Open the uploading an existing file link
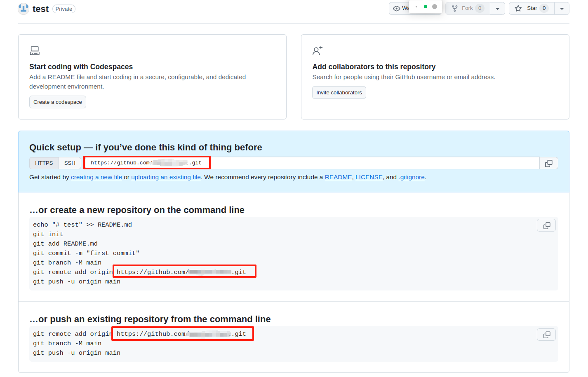This screenshot has height=377, width=588. click(166, 177)
